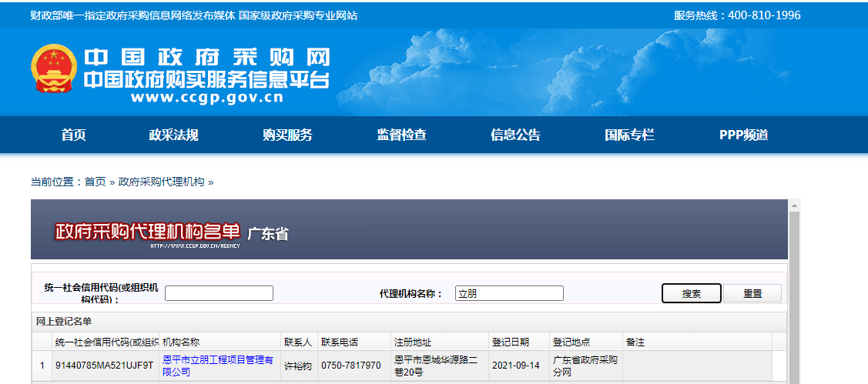
Task: Select the phone number 0750-7817970 cell
Action: coord(354,366)
